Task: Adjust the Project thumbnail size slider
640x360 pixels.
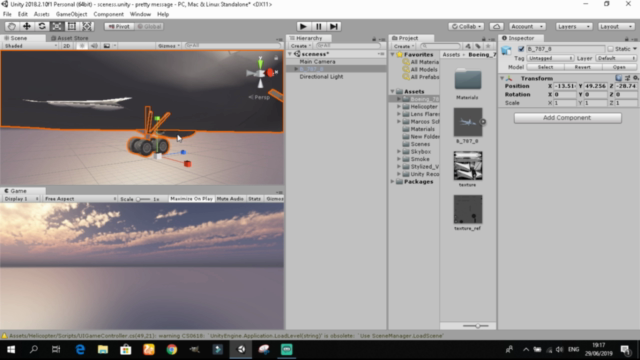Action: point(476,326)
